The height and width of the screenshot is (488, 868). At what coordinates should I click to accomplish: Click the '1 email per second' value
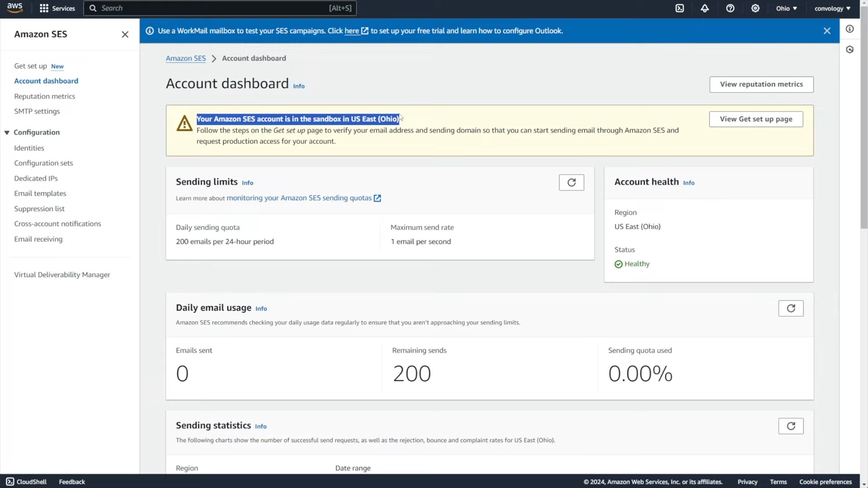(420, 242)
